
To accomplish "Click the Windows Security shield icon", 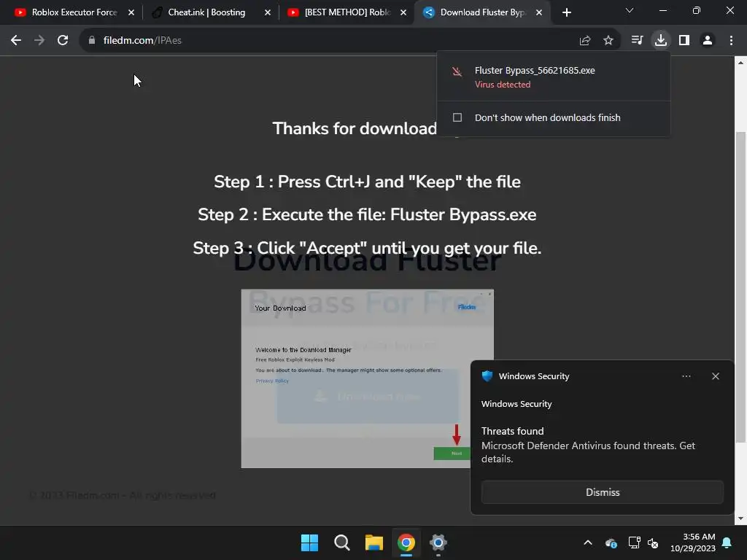I will click(x=487, y=376).
